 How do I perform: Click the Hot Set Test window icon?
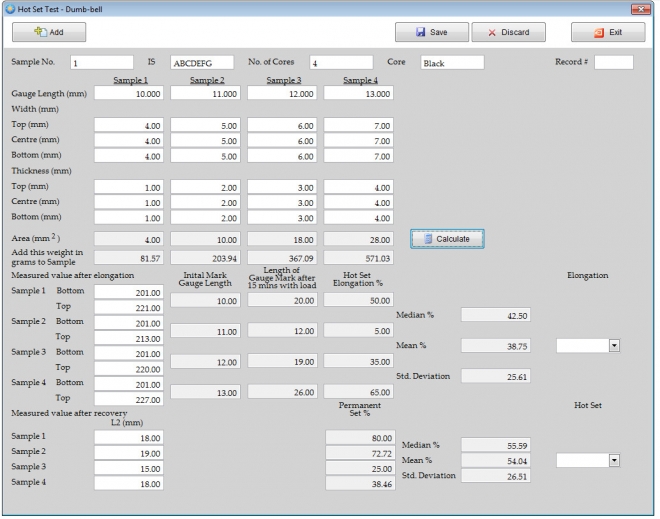tap(9, 8)
